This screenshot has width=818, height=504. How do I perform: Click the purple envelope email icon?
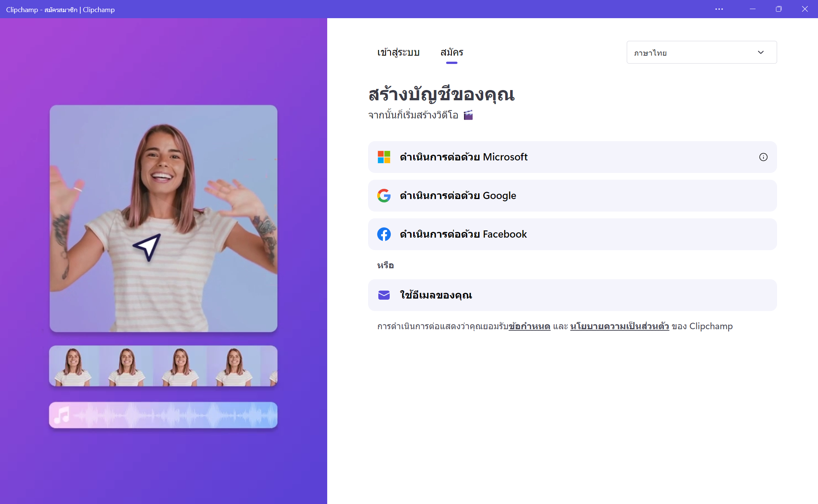click(x=384, y=295)
